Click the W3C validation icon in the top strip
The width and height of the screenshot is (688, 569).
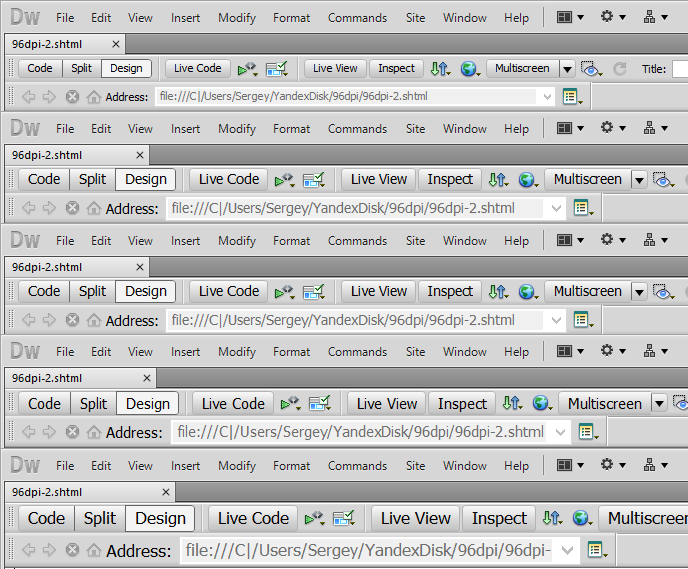[x=276, y=68]
